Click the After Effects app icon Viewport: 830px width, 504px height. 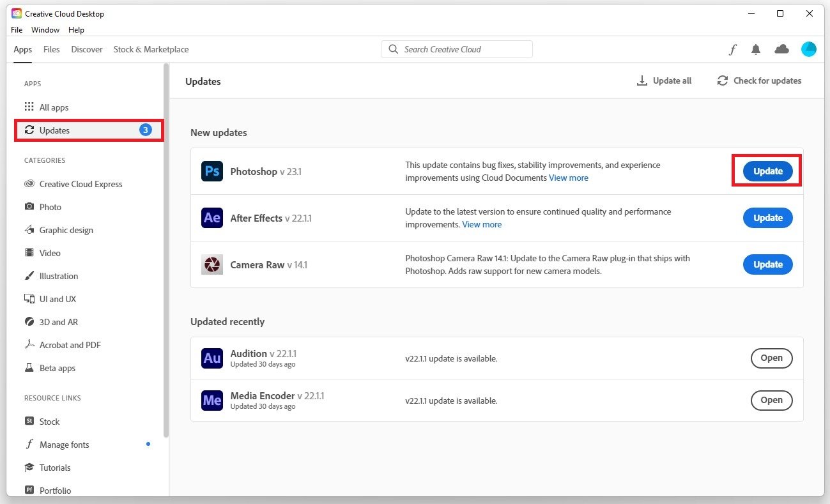pos(212,218)
